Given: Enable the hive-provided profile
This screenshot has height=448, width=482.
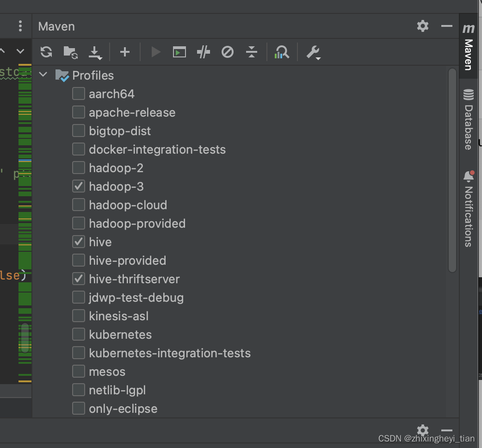Looking at the screenshot, I should pyautogui.click(x=79, y=260).
